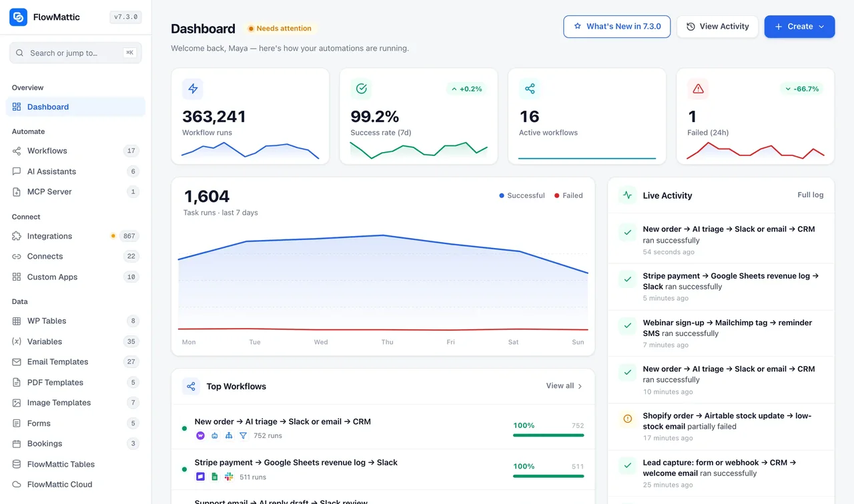Go to Variables in the sidebar
Image resolution: width=854 pixels, height=504 pixels.
[x=75, y=341]
